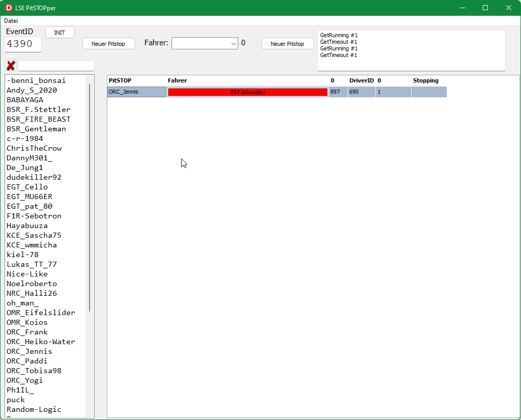Screen dimensions: 521x420
Task: Click the EventID field showing 4390
Action: (23, 44)
